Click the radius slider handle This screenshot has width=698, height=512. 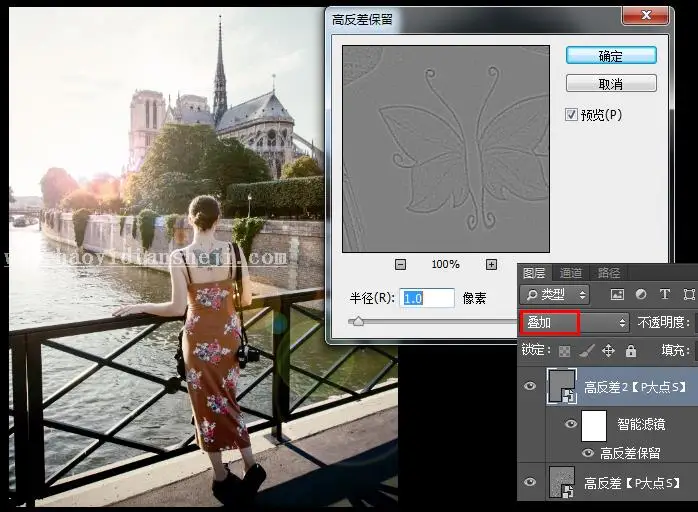[358, 321]
